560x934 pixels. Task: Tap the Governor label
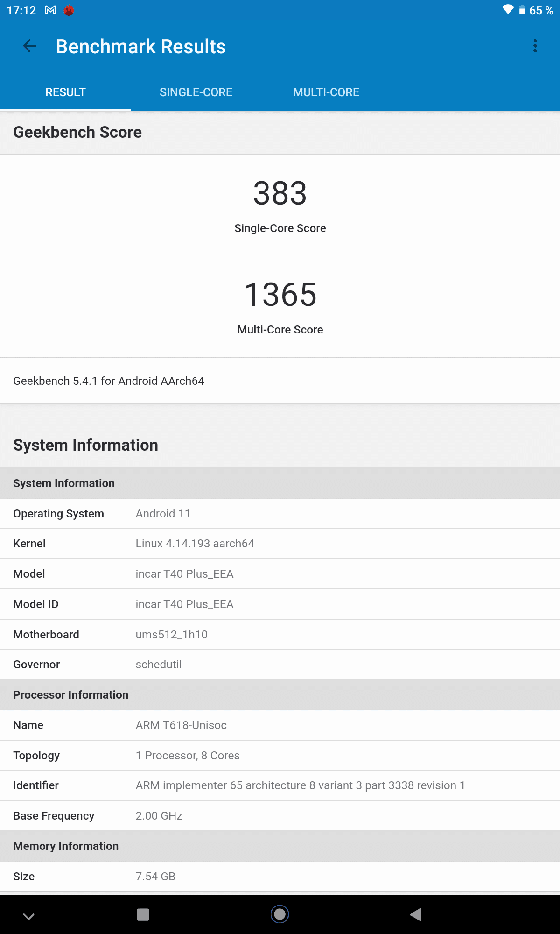(x=36, y=665)
